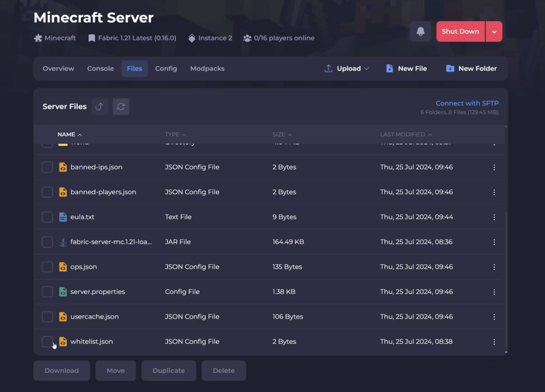
Task: Click the fabric-server JAR file icon
Action: [x=63, y=242]
